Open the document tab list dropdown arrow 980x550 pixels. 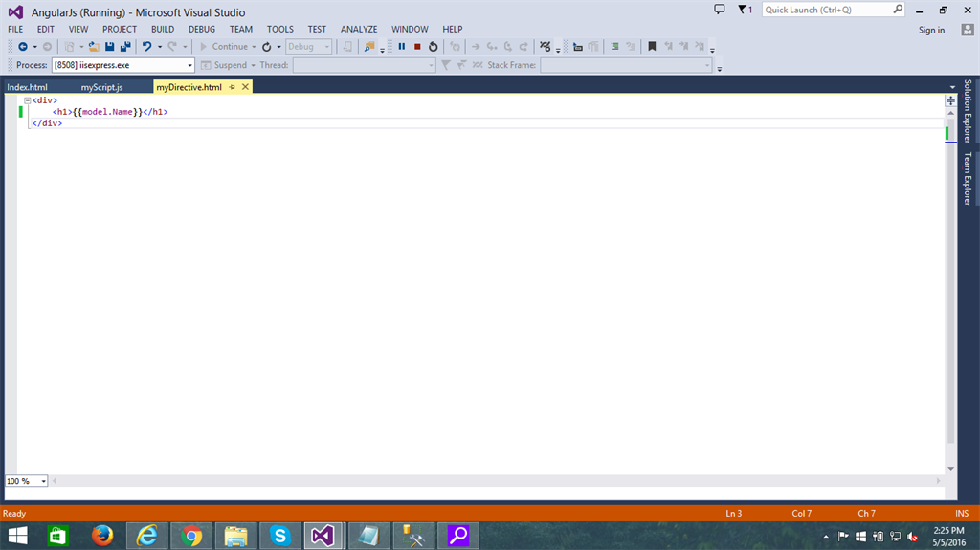click(x=952, y=87)
